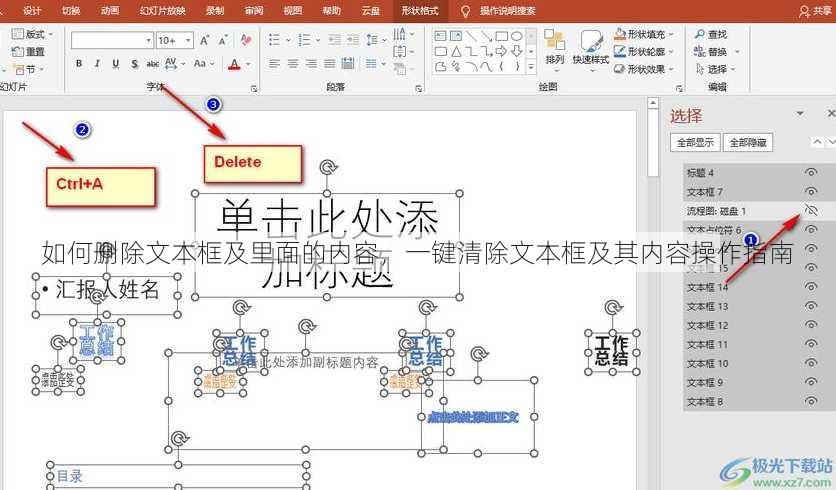Image resolution: width=836 pixels, height=490 pixels.
Task: Select oval shape in shapes gallery
Action: click(517, 36)
